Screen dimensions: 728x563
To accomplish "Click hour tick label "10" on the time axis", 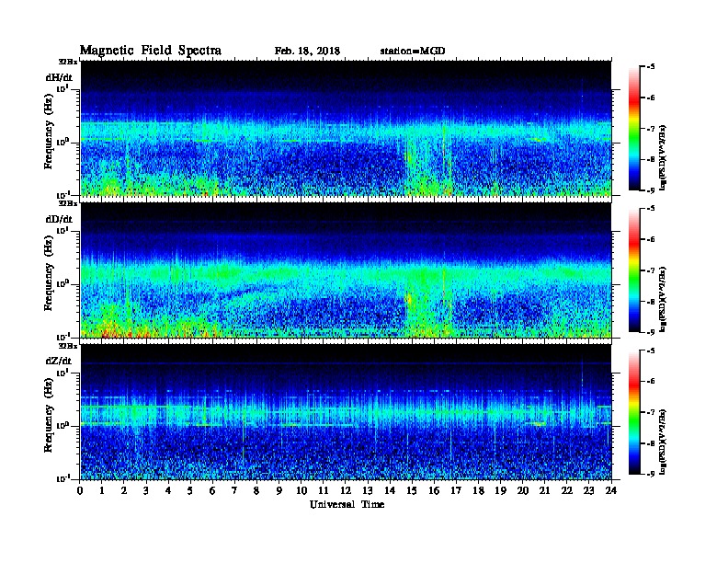I will click(x=301, y=490).
